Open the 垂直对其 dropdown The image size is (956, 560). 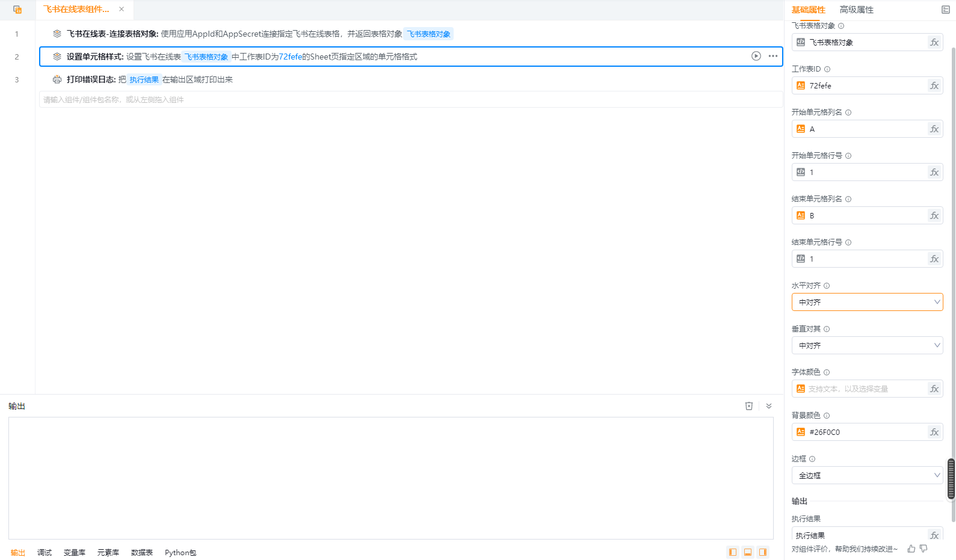pos(867,345)
